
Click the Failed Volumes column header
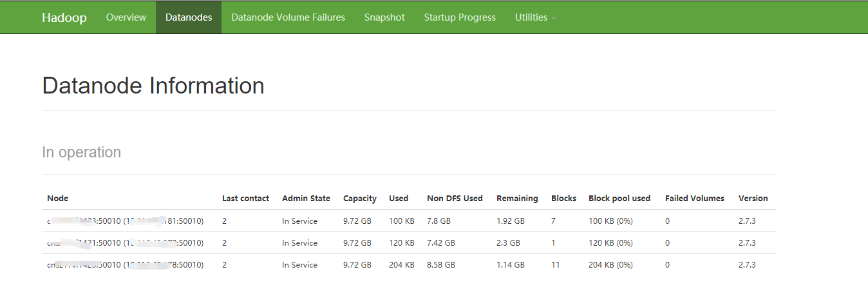(695, 199)
